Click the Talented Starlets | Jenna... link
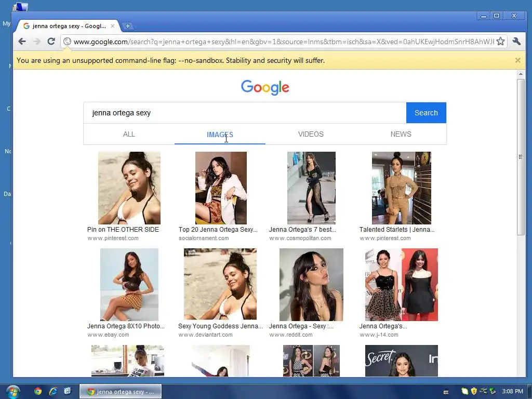 tap(397, 229)
